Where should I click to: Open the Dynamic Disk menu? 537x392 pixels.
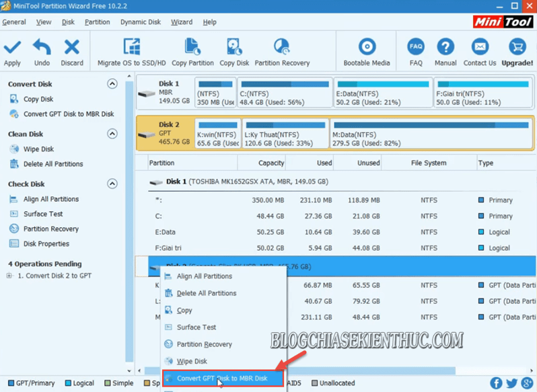pos(141,22)
